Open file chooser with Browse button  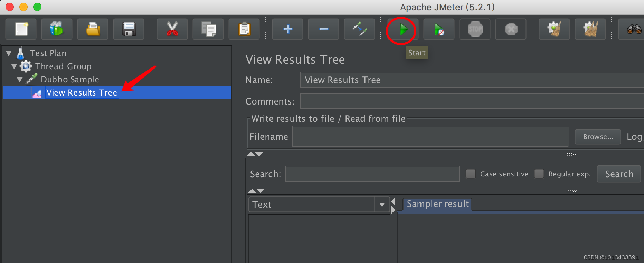point(598,137)
